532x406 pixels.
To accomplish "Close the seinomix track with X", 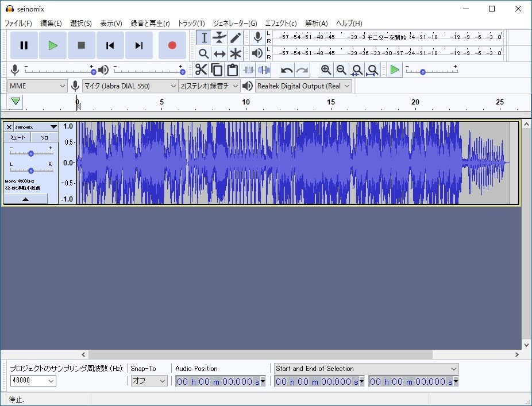I will click(9, 127).
